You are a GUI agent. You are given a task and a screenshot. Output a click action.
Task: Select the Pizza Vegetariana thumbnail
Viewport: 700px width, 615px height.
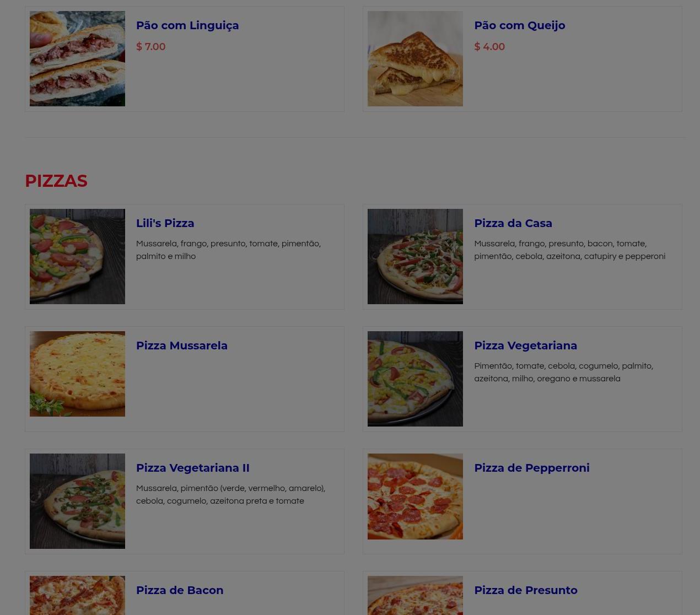(415, 379)
